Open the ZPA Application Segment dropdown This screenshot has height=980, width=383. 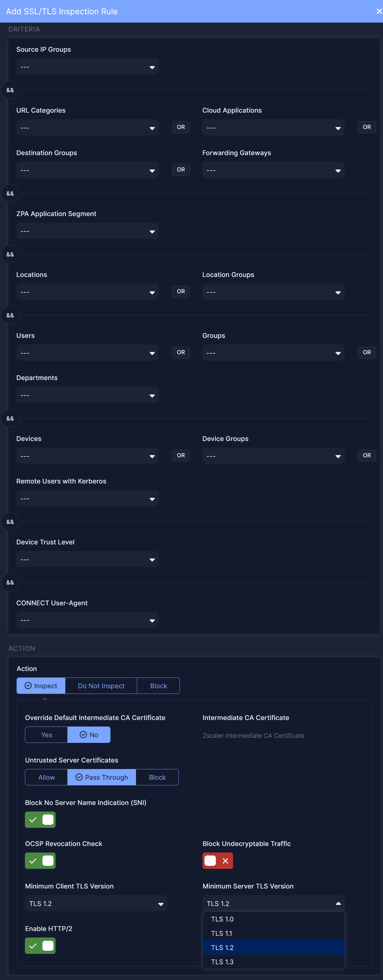tap(87, 231)
